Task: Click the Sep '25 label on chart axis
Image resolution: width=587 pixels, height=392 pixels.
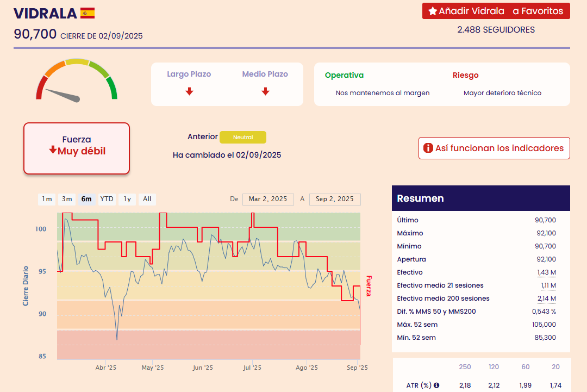Action: click(x=357, y=368)
